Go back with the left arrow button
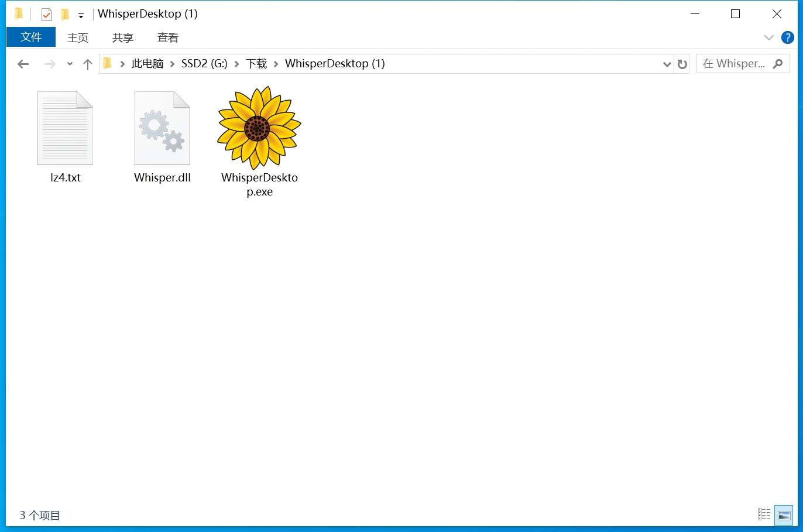 point(23,64)
